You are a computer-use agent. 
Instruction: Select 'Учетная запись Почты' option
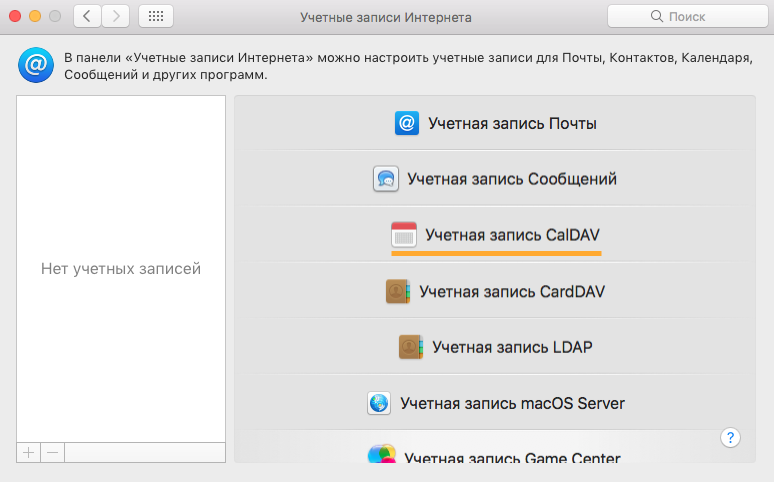click(x=495, y=123)
